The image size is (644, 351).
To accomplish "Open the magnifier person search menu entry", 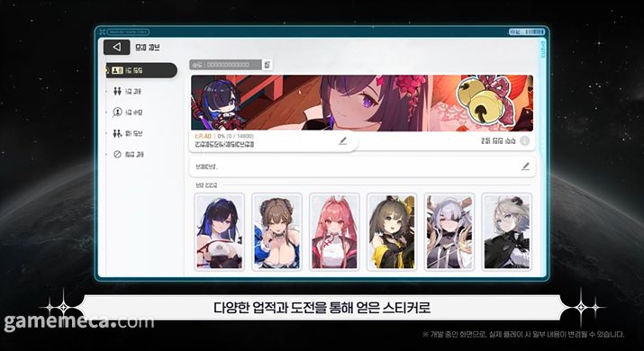I will tap(128, 112).
